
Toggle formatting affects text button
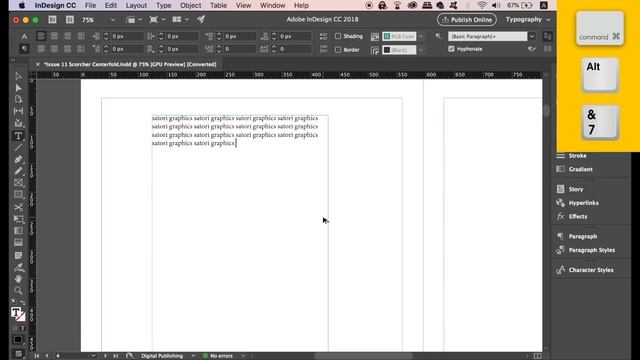pyautogui.click(x=22, y=328)
